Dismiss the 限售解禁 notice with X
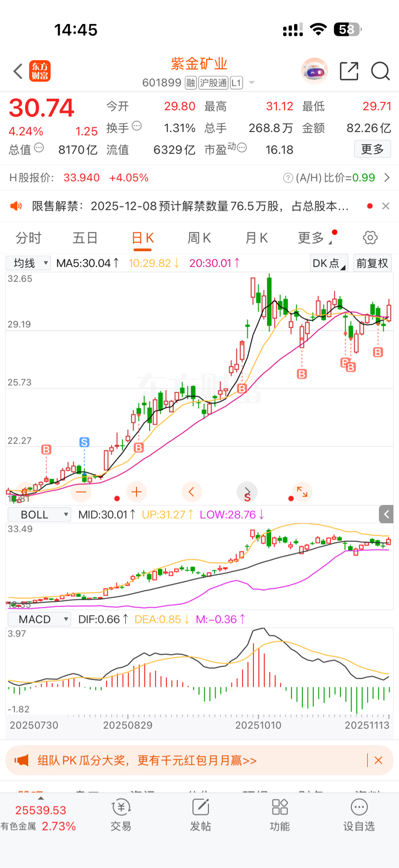This screenshot has width=399, height=868. coord(385,206)
